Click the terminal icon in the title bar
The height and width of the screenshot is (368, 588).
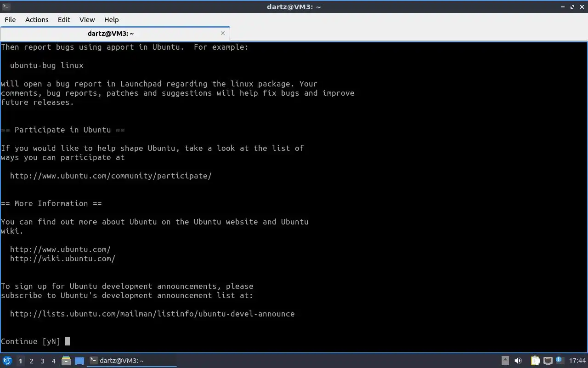point(6,6)
